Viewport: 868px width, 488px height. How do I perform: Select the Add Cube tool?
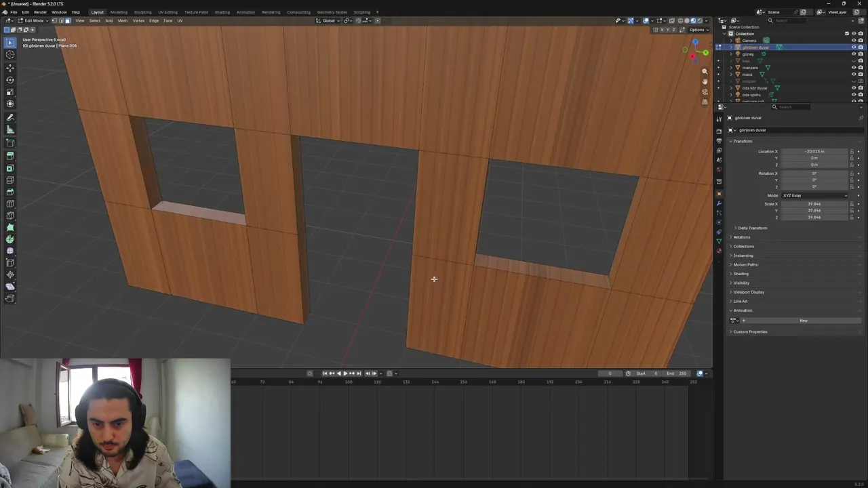10,143
